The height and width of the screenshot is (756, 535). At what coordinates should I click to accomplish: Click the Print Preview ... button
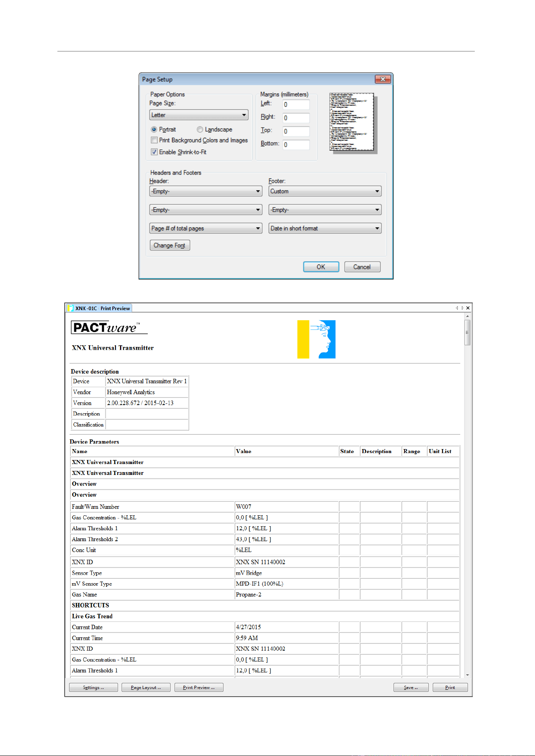(199, 687)
